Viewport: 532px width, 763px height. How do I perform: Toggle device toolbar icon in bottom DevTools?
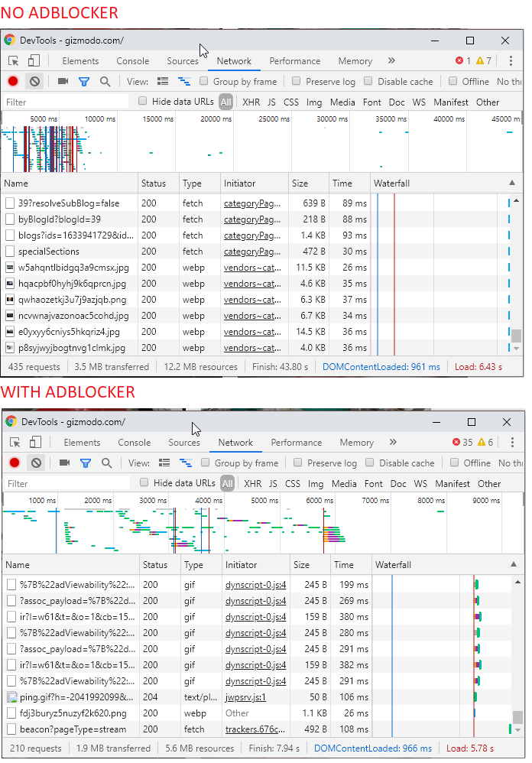35,443
